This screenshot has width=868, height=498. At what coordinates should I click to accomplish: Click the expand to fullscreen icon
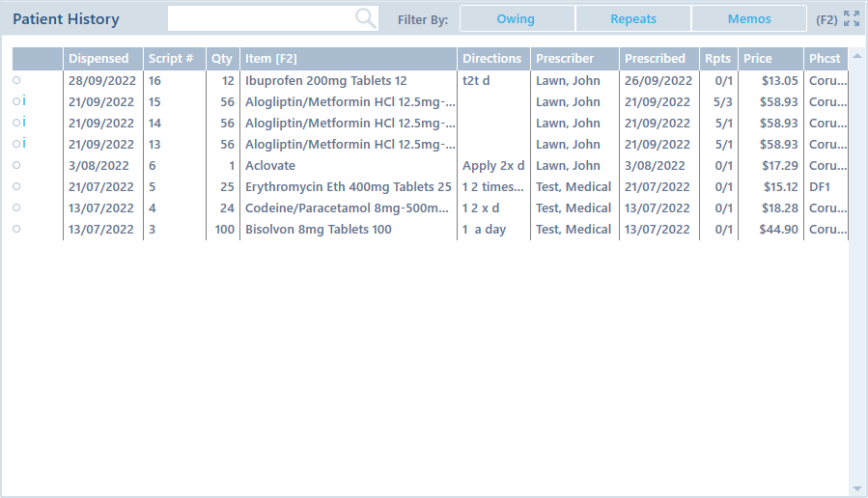click(852, 18)
